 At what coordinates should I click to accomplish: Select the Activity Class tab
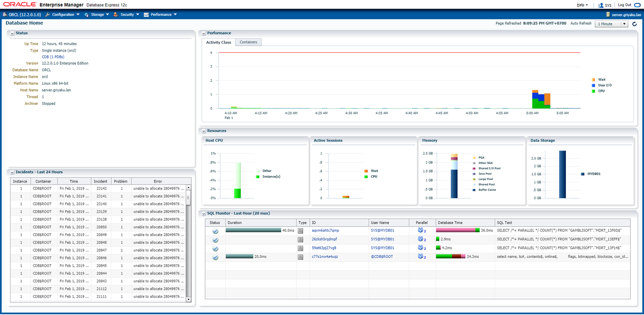point(219,42)
